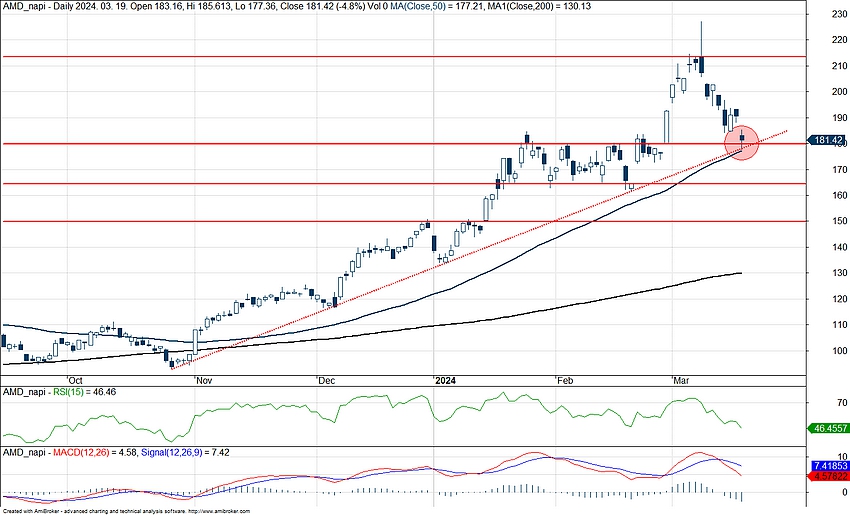Viewport: 850px width, 515px height.
Task: Click the 100 price axis label
Action: pyautogui.click(x=839, y=351)
